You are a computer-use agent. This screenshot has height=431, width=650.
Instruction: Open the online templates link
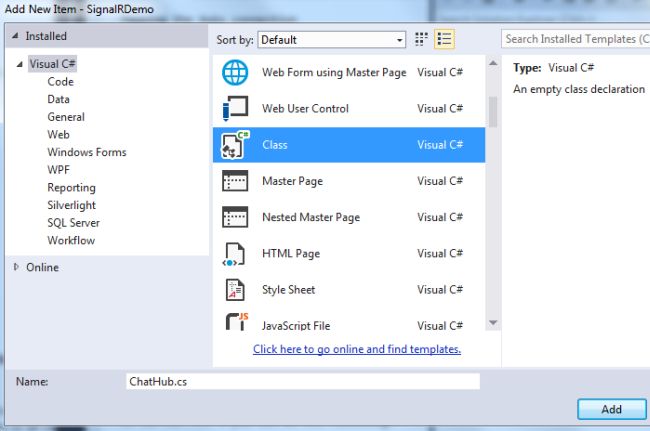coord(357,349)
